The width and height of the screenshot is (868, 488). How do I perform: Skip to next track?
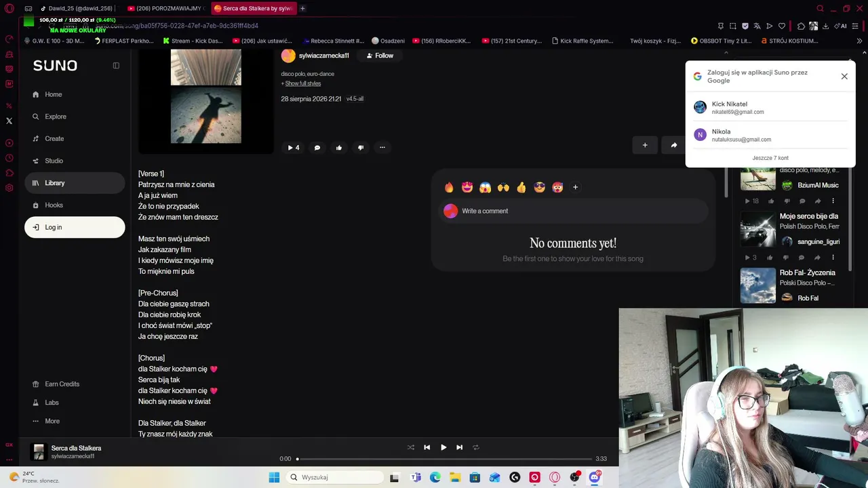coord(459,447)
